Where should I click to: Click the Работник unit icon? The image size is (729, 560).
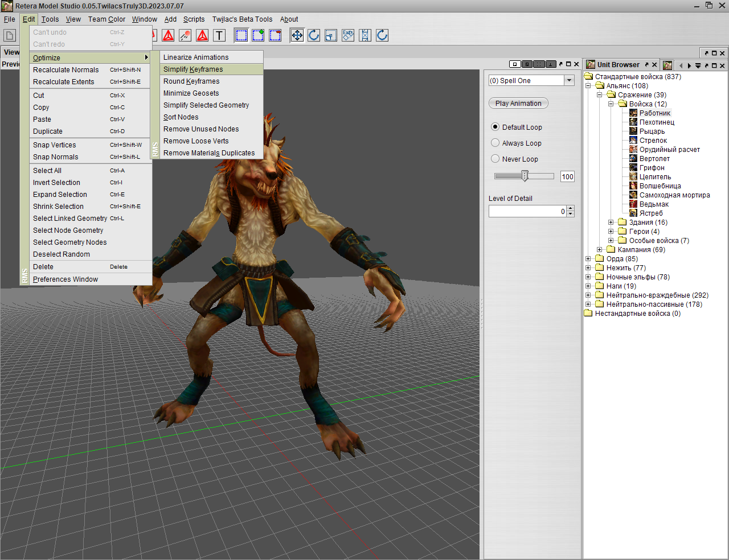coord(633,113)
